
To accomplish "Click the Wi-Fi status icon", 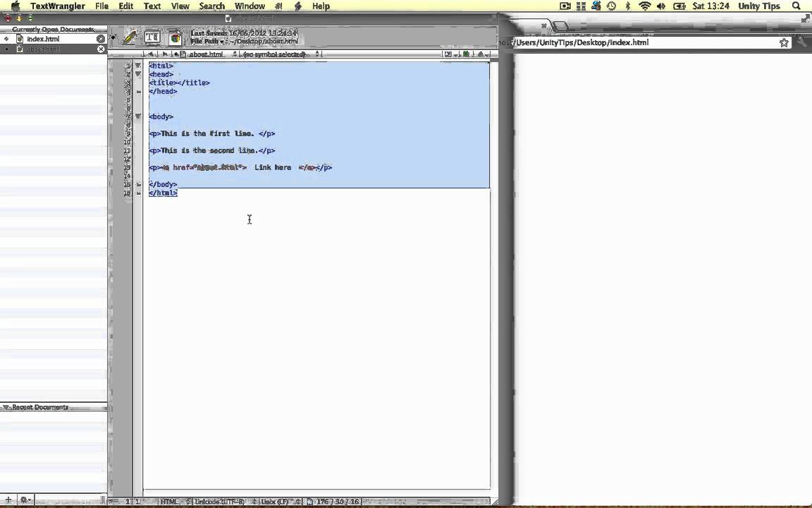I will [x=645, y=6].
